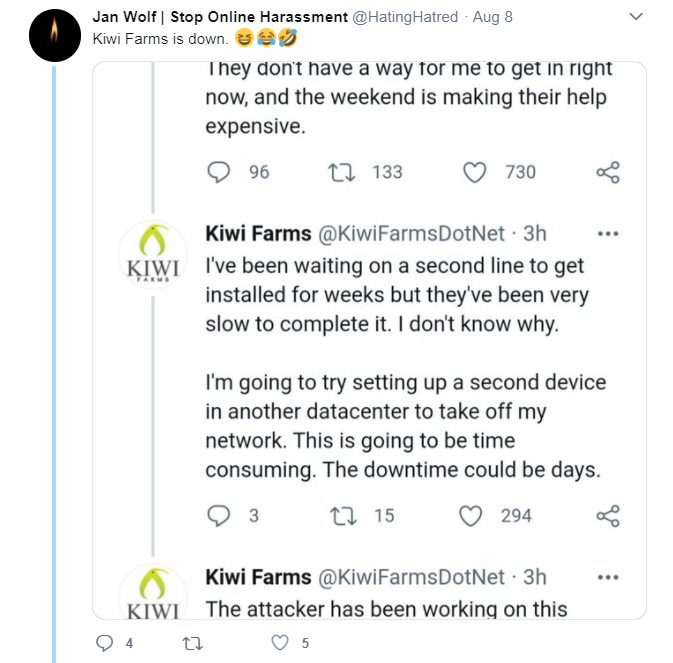
Task: Open three-dot menu on attacker tweet
Action: [x=607, y=578]
